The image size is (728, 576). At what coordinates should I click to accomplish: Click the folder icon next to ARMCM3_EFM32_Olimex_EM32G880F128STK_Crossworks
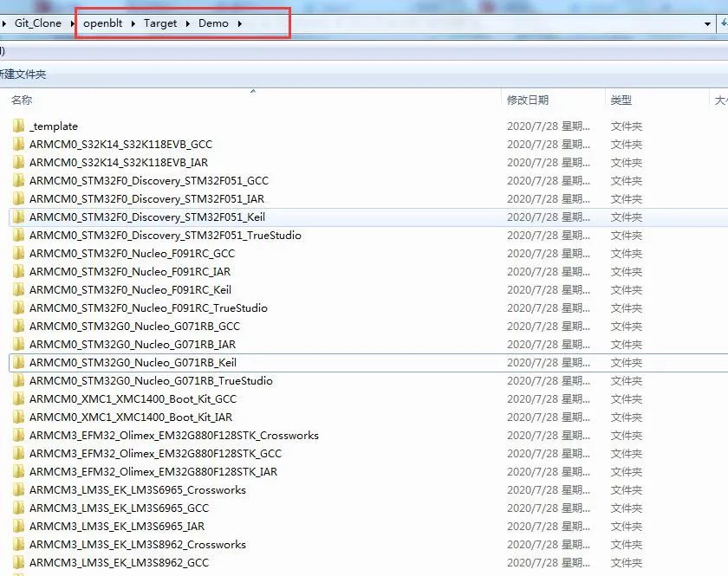19,435
